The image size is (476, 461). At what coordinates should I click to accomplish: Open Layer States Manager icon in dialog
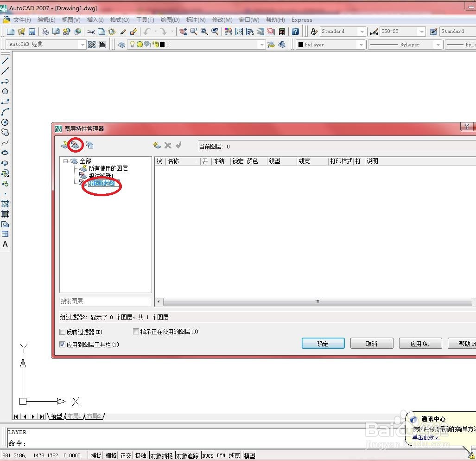(x=89, y=145)
